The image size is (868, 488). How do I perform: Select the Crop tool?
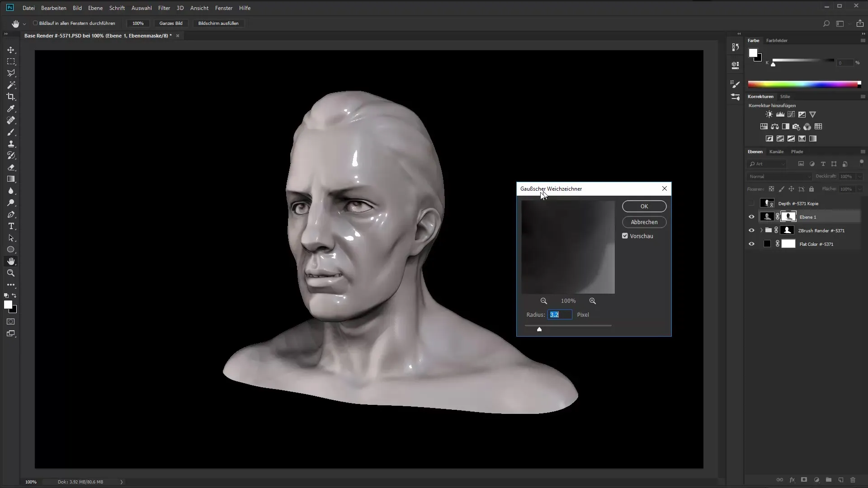point(11,97)
